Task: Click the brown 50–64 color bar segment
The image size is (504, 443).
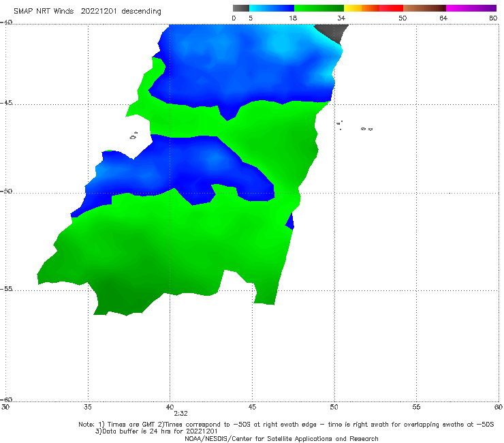Action: 424,8
